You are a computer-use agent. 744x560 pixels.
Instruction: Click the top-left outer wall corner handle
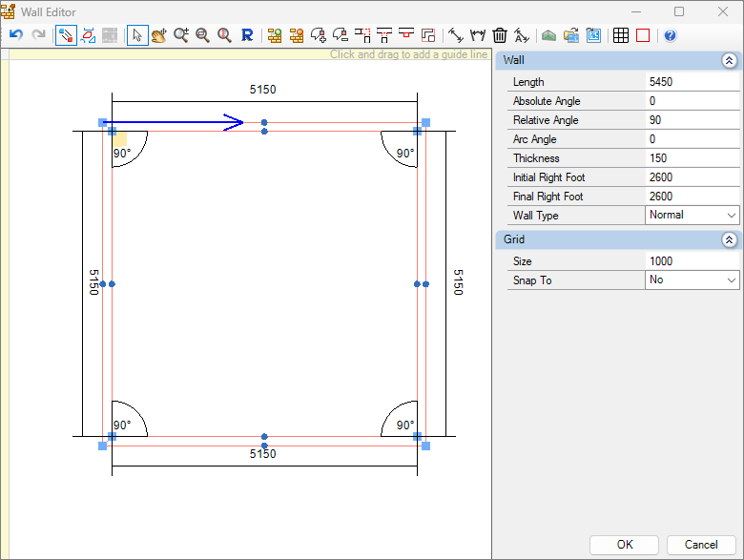(102, 122)
